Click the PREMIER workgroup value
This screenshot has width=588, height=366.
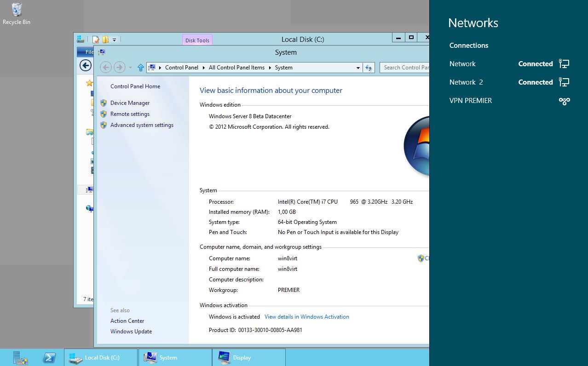coord(288,290)
